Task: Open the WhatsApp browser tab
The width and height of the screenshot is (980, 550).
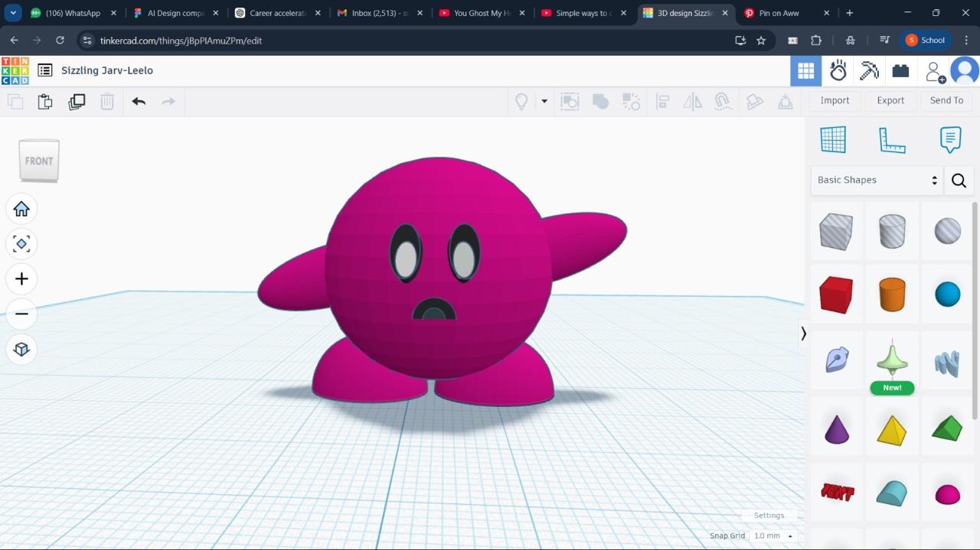Action: pos(72,13)
